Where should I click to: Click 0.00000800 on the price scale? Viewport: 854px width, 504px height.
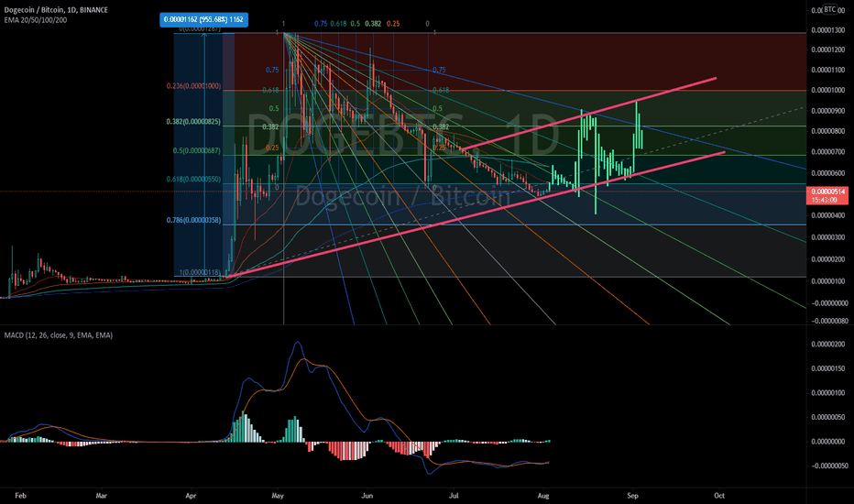tap(828, 131)
